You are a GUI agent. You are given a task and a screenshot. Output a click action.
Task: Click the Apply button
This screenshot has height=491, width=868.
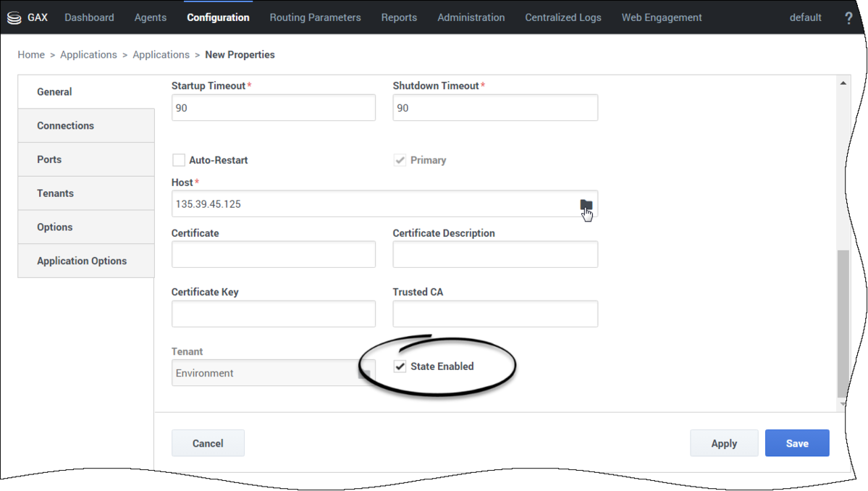724,443
